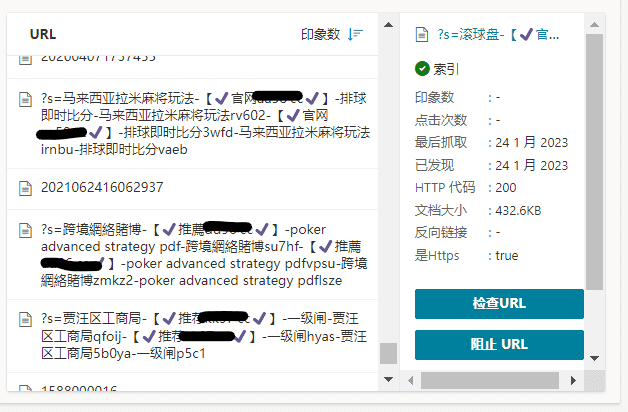Click the 阻止 URL button

point(499,345)
